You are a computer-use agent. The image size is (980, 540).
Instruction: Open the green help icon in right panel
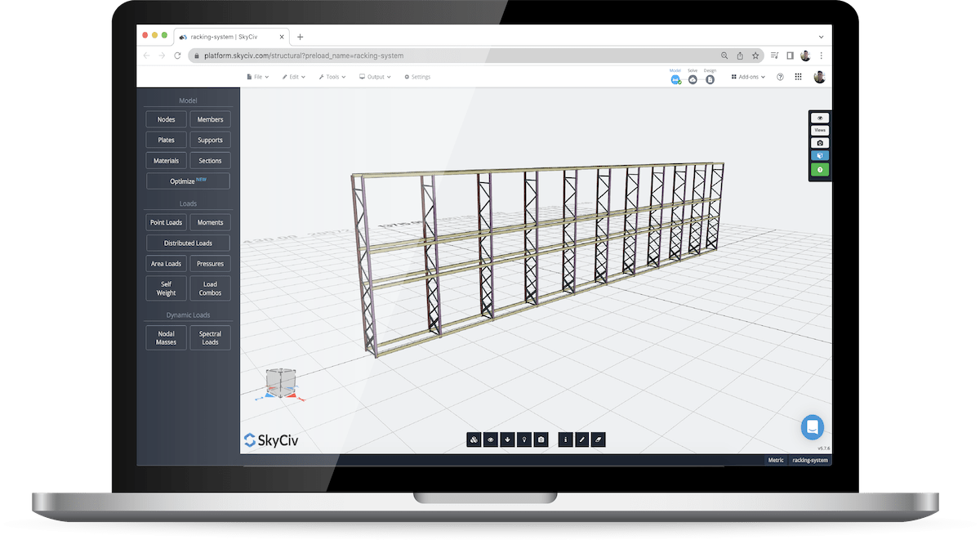pyautogui.click(x=820, y=169)
